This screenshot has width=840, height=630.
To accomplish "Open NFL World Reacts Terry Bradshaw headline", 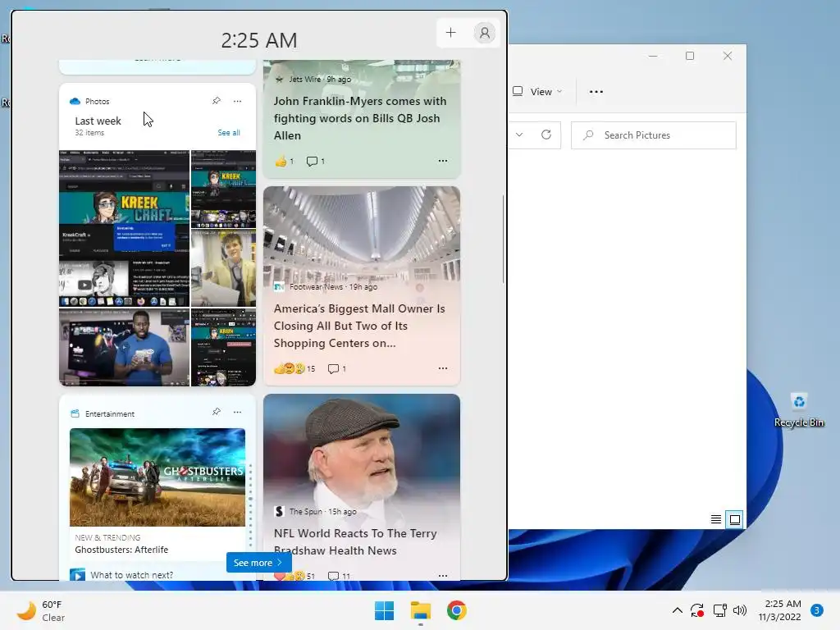I will point(354,541).
